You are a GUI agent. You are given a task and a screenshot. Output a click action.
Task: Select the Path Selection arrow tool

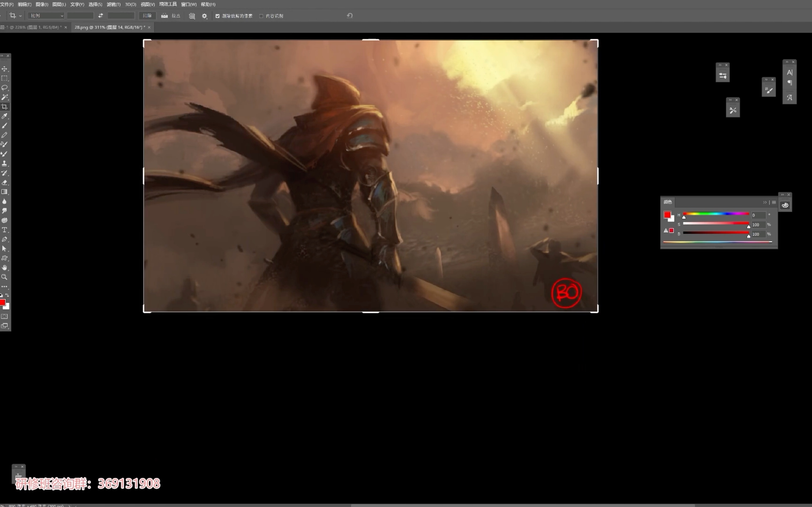(x=4, y=249)
